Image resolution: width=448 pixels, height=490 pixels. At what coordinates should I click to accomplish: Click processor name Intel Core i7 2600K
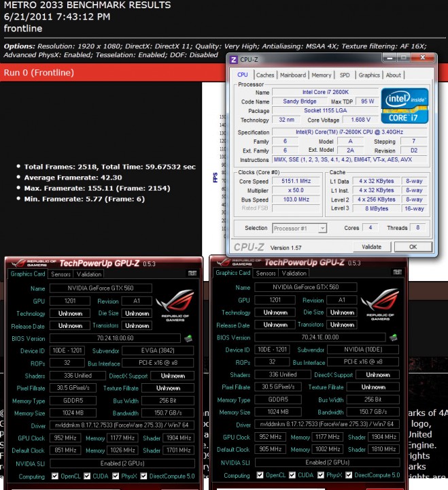coord(325,92)
